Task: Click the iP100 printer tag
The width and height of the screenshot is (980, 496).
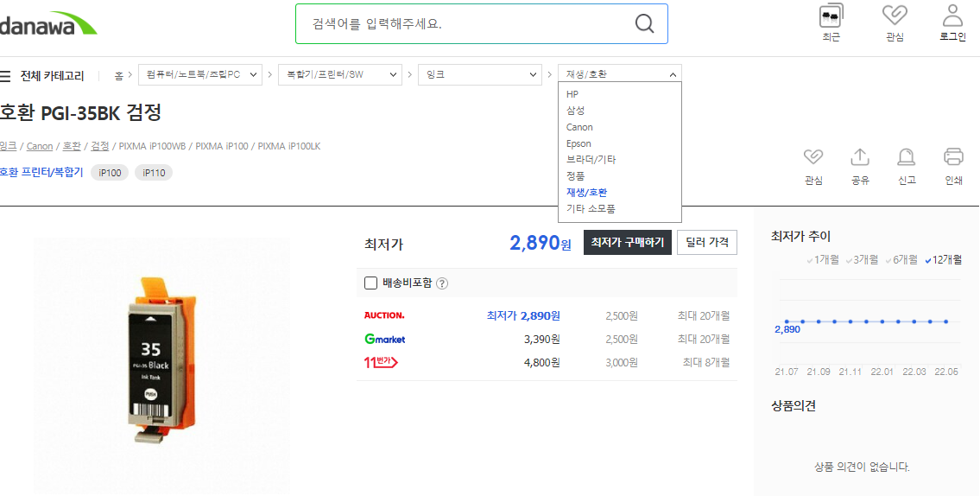Action: 110,173
